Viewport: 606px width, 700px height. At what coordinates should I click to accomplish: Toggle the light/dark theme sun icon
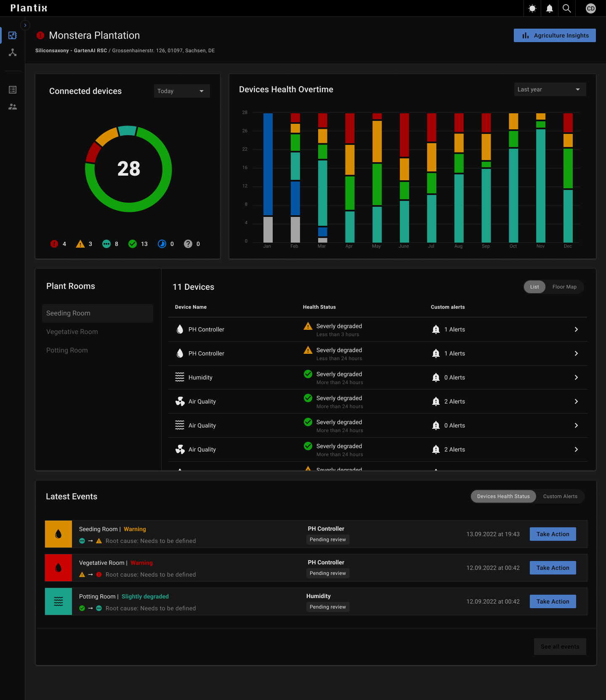532,8
